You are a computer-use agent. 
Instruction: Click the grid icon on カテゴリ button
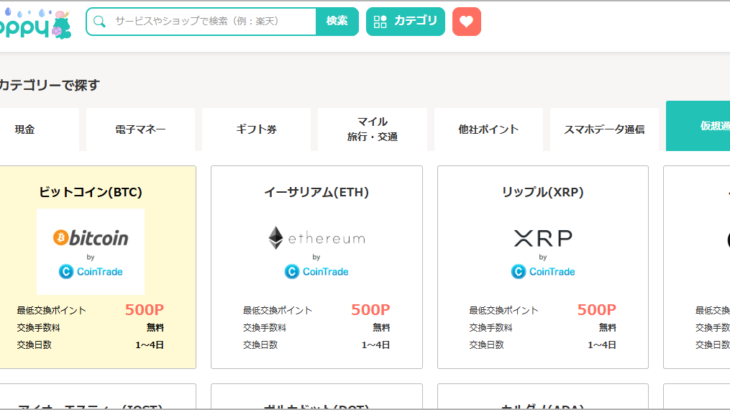click(380, 21)
